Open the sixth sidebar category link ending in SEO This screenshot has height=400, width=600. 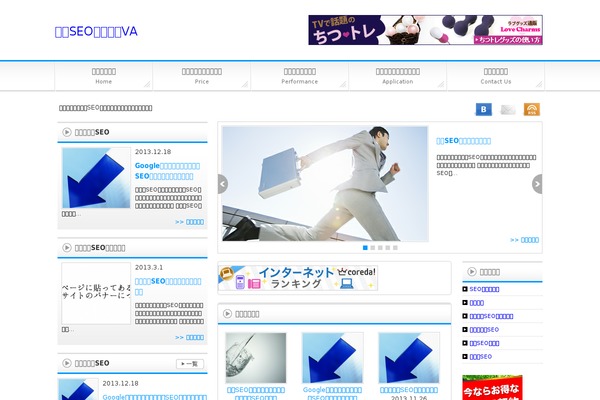(481, 357)
